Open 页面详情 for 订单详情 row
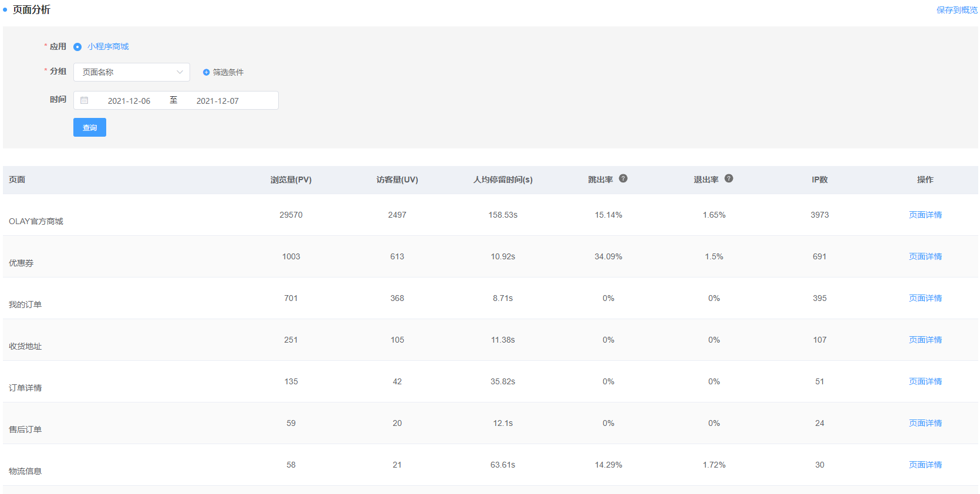 tap(925, 381)
